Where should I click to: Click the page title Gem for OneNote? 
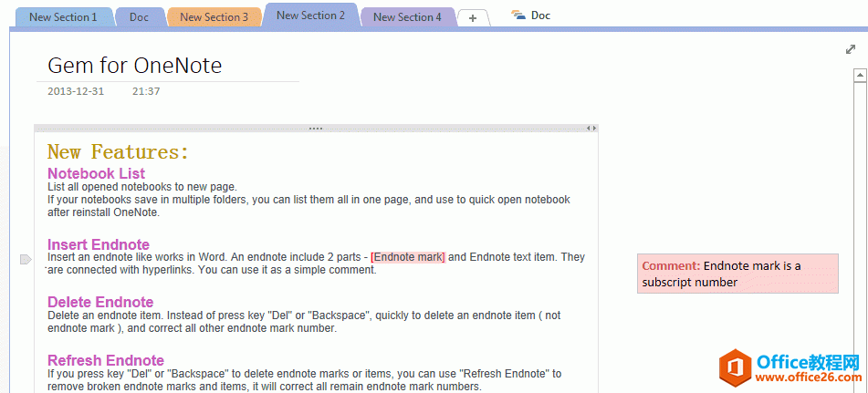point(134,66)
